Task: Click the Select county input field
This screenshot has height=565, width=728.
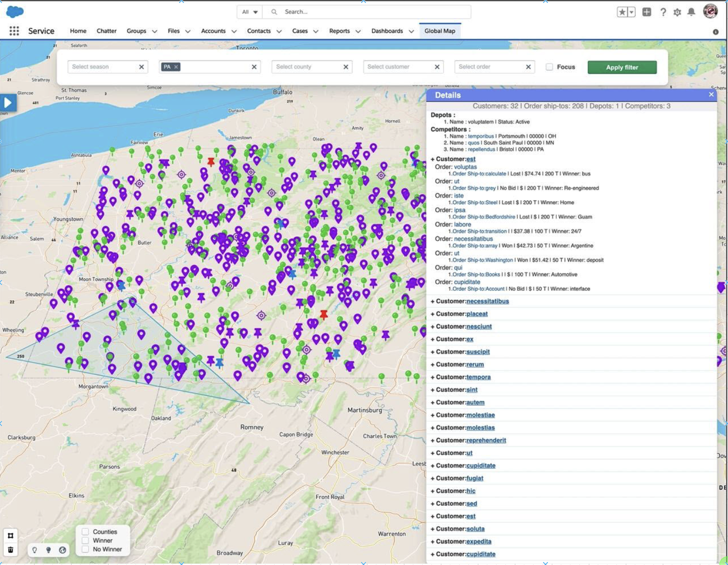Action: [307, 67]
